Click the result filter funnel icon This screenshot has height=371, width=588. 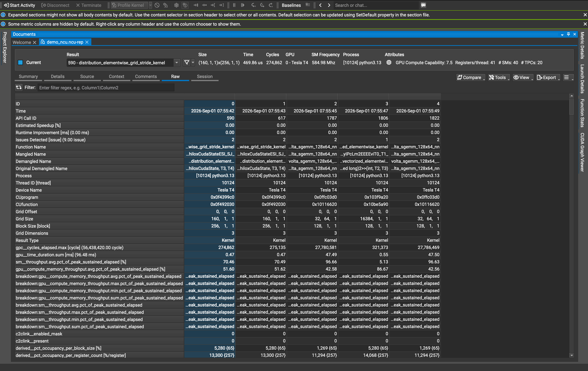(187, 63)
